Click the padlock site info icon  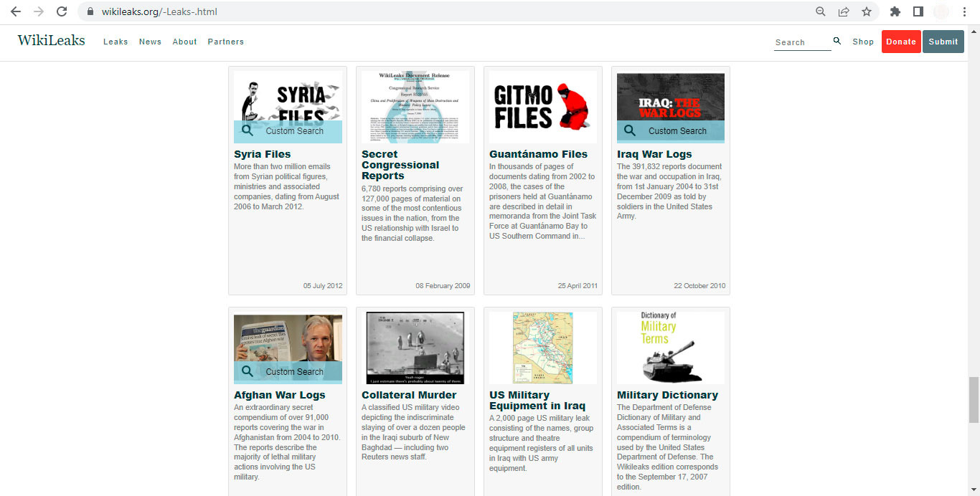click(x=90, y=11)
